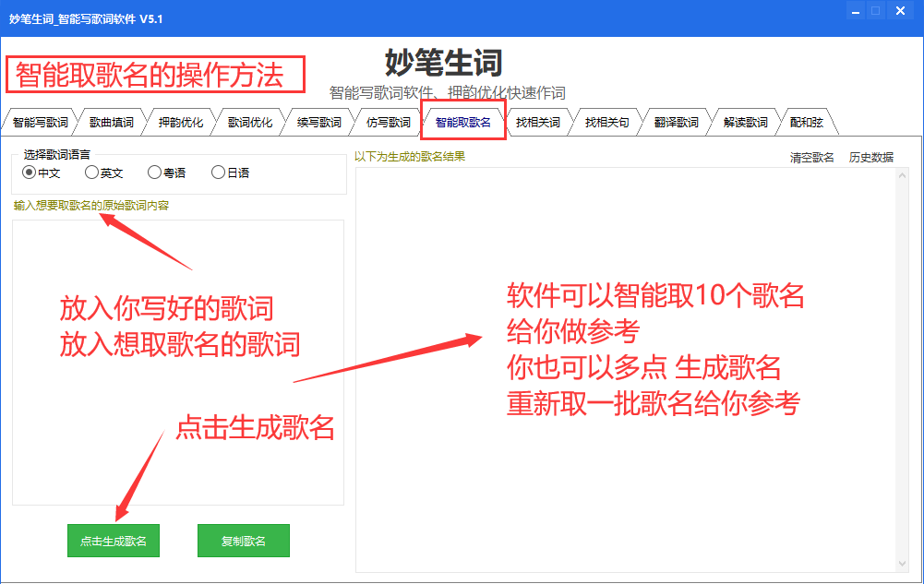Focus the original lyrics input box

[178, 362]
